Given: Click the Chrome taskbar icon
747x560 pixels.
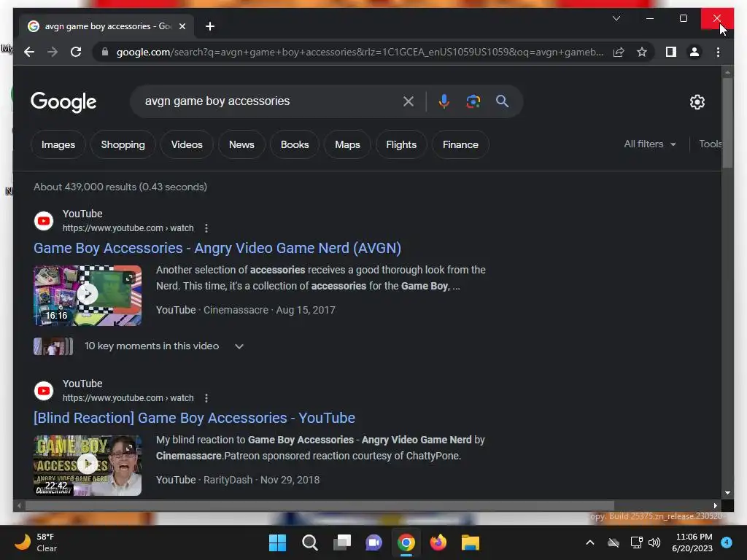Looking at the screenshot, I should [x=406, y=542].
